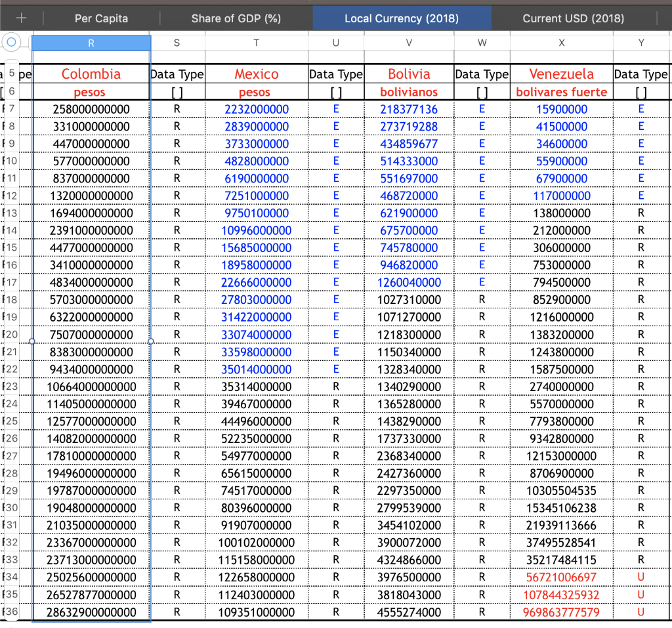This screenshot has height=628, width=672.
Task: Select Bolivia value 4555274000
Action: [x=409, y=612]
